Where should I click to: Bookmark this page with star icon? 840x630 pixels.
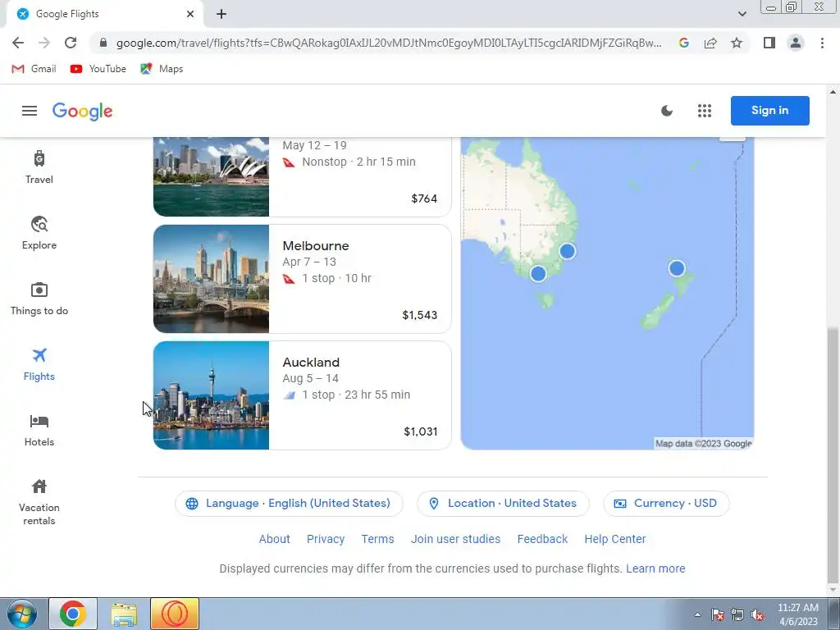pos(737,43)
